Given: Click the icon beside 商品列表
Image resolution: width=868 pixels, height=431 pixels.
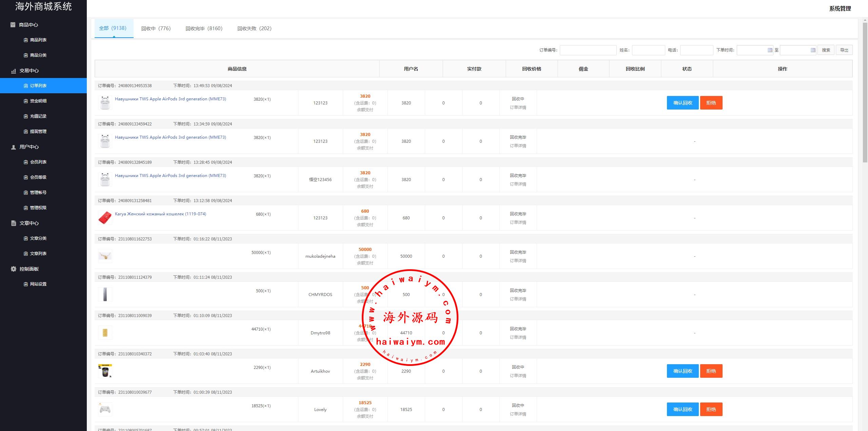Looking at the screenshot, I should click(x=26, y=40).
